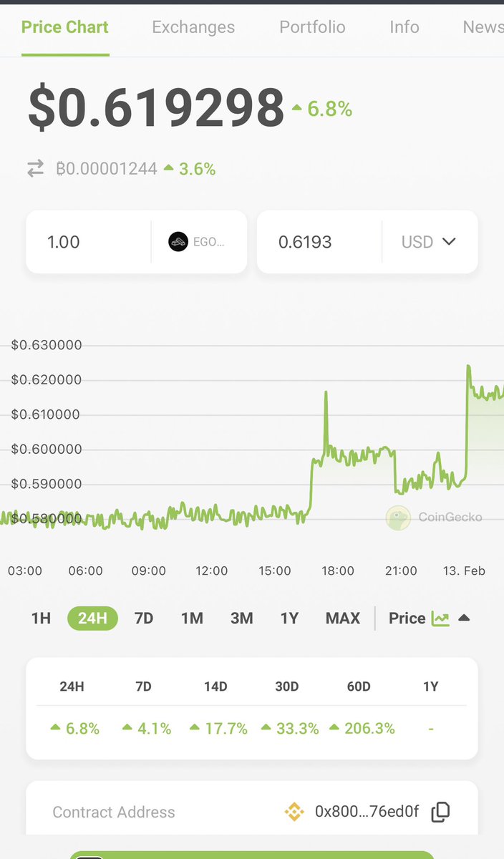This screenshot has height=859, width=504.
Task: Click the Price line-chart icon
Action: (440, 618)
